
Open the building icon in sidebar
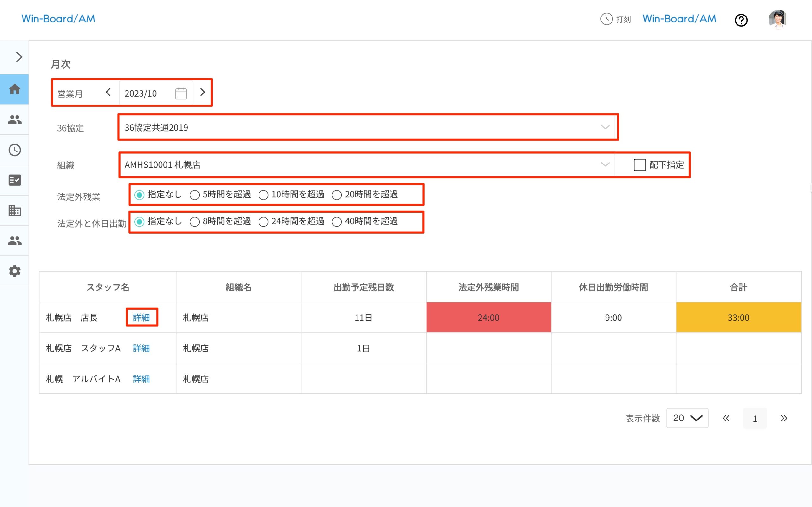(x=14, y=210)
